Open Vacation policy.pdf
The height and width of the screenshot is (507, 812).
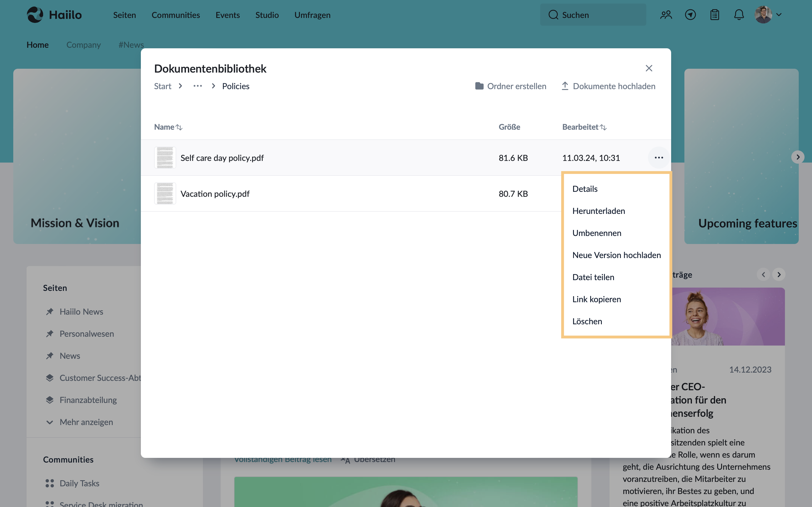(215, 194)
